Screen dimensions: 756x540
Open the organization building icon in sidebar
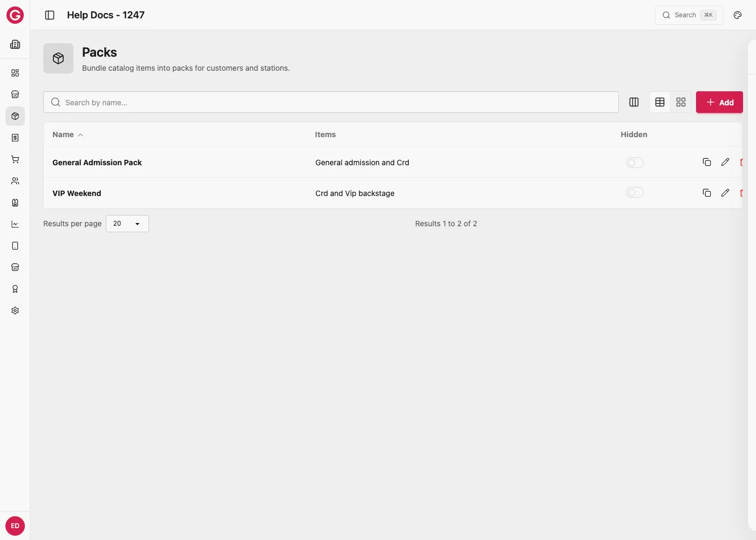coord(15,44)
